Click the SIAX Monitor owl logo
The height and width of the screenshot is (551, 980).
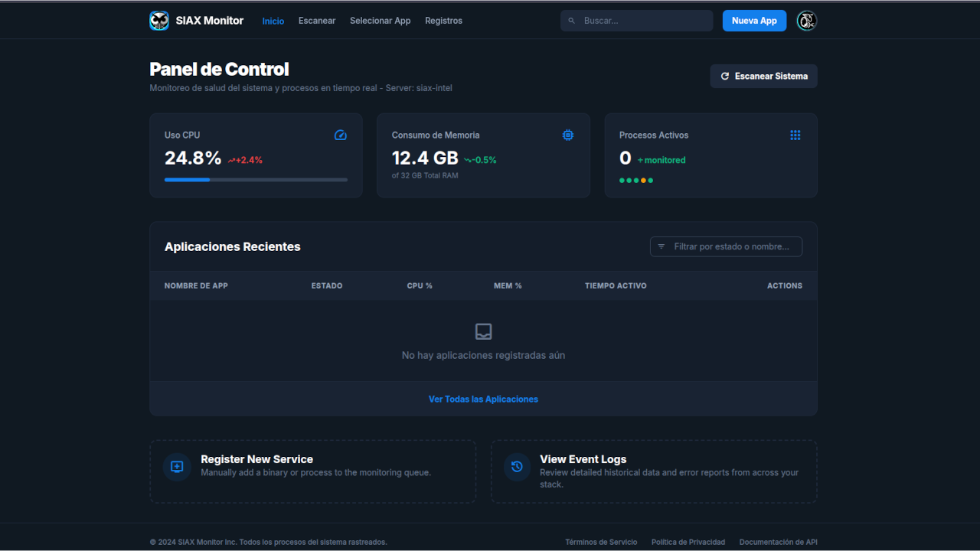point(159,21)
